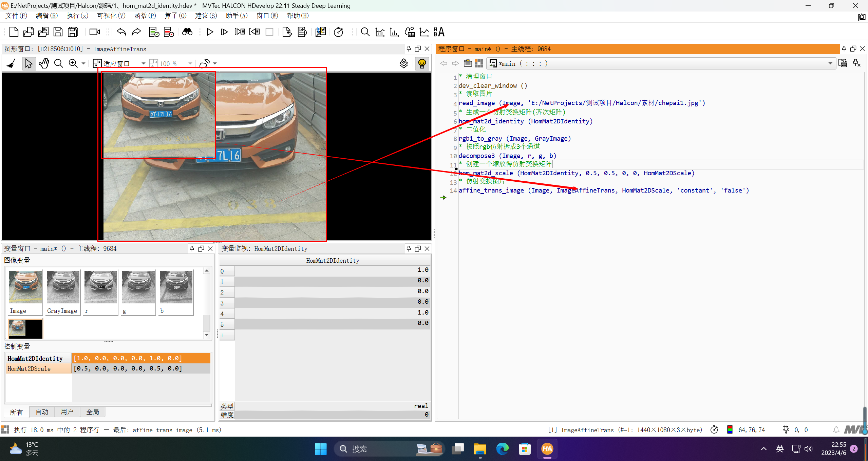Click the profiler stopwatch toolbar icon

click(338, 32)
